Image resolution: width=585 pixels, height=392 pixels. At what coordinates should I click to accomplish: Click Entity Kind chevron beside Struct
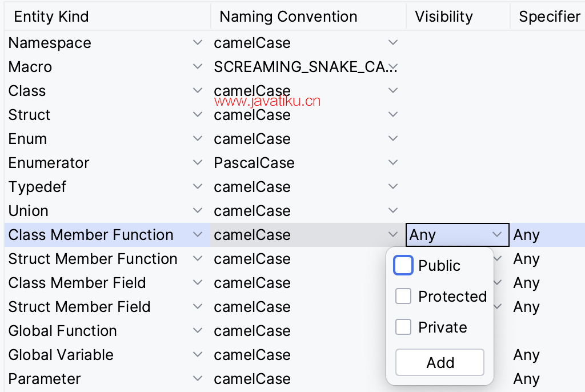[x=198, y=115]
